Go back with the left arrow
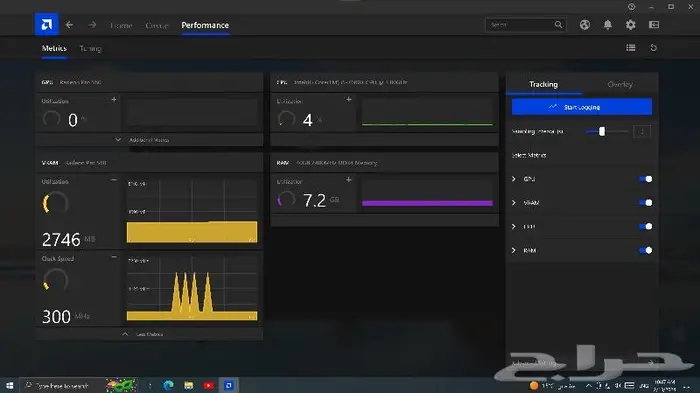Viewport: 700px width, 393px height. [x=69, y=25]
